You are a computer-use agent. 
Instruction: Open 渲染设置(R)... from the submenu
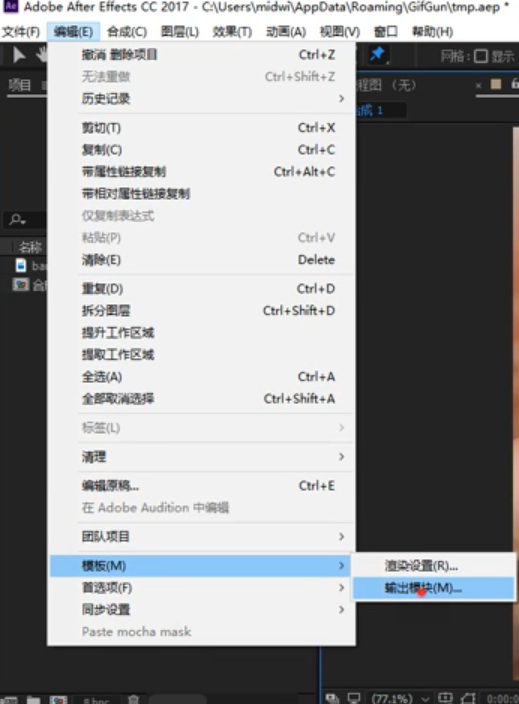click(433, 566)
